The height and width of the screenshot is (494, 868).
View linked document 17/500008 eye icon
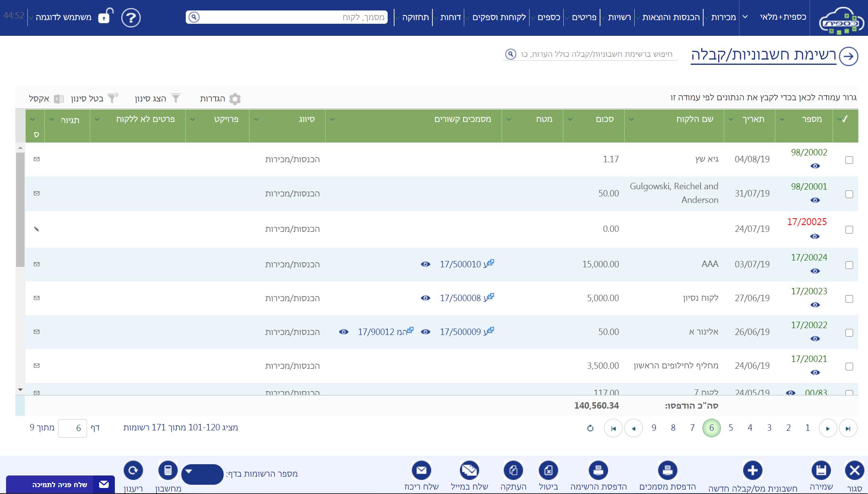point(426,298)
